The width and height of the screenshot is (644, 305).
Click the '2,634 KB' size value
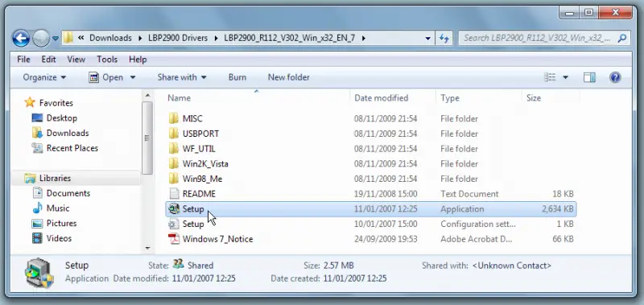click(557, 209)
